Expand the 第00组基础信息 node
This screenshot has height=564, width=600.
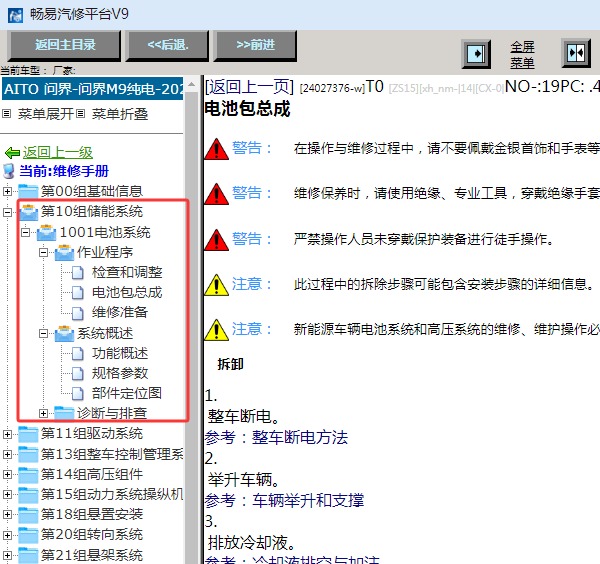pyautogui.click(x=7, y=191)
